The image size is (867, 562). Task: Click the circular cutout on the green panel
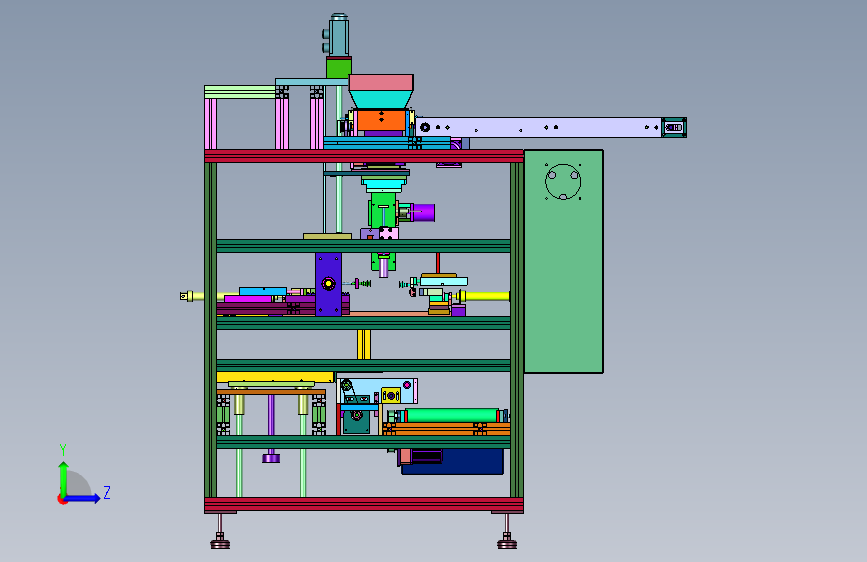(x=563, y=181)
